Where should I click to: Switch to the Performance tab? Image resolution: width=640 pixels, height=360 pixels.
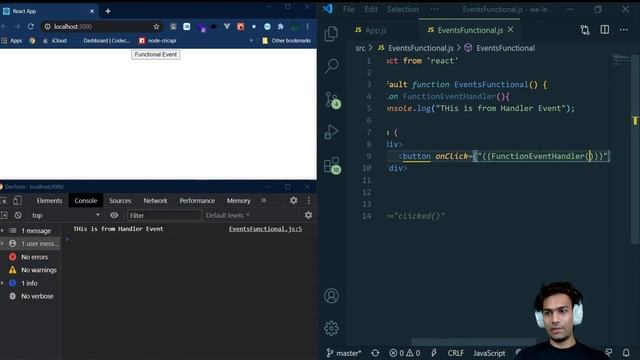click(x=197, y=200)
